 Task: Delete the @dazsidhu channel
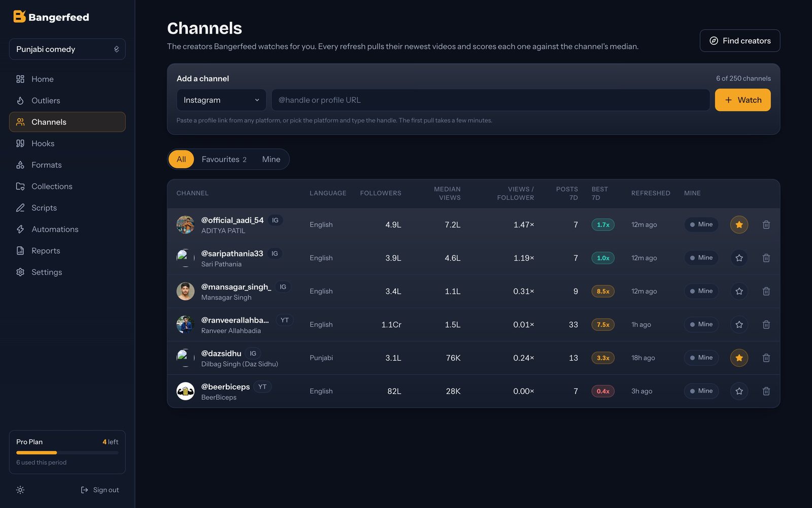(766, 358)
